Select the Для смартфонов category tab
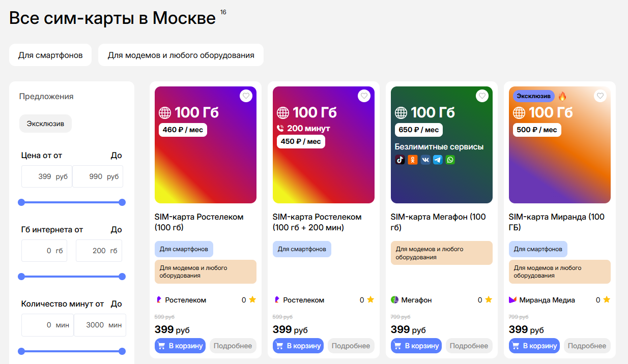Screen dimensions: 628x364 (50, 55)
